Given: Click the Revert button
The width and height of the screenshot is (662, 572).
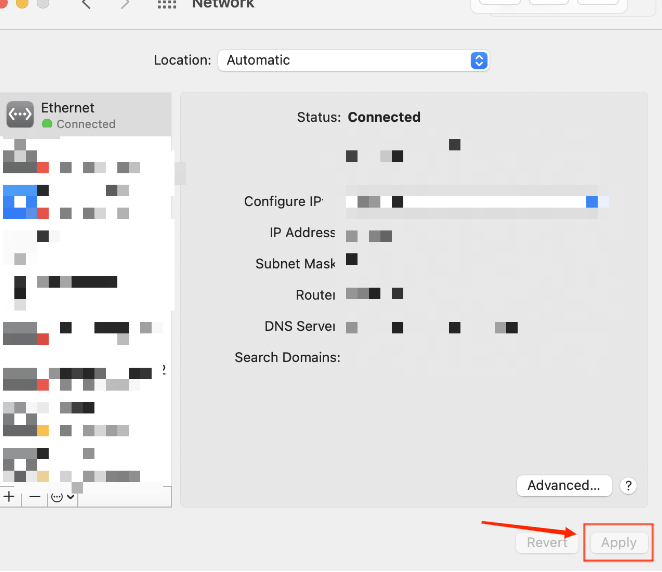Looking at the screenshot, I should [x=547, y=542].
